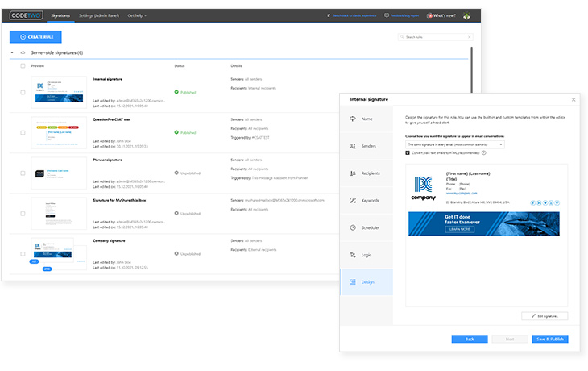The height and width of the screenshot is (371, 588).
Task: Open What's new announcements
Action: 441,15
